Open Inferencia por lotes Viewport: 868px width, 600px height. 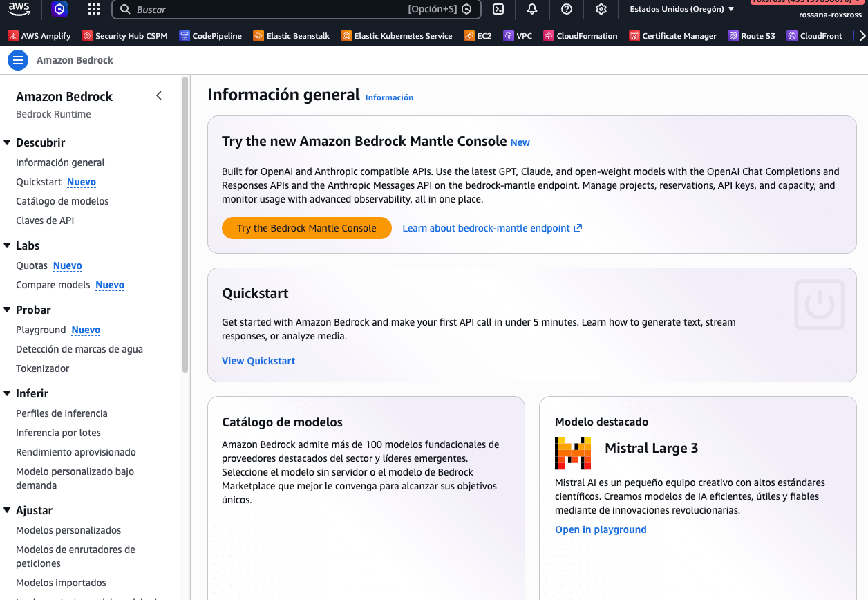pos(58,433)
